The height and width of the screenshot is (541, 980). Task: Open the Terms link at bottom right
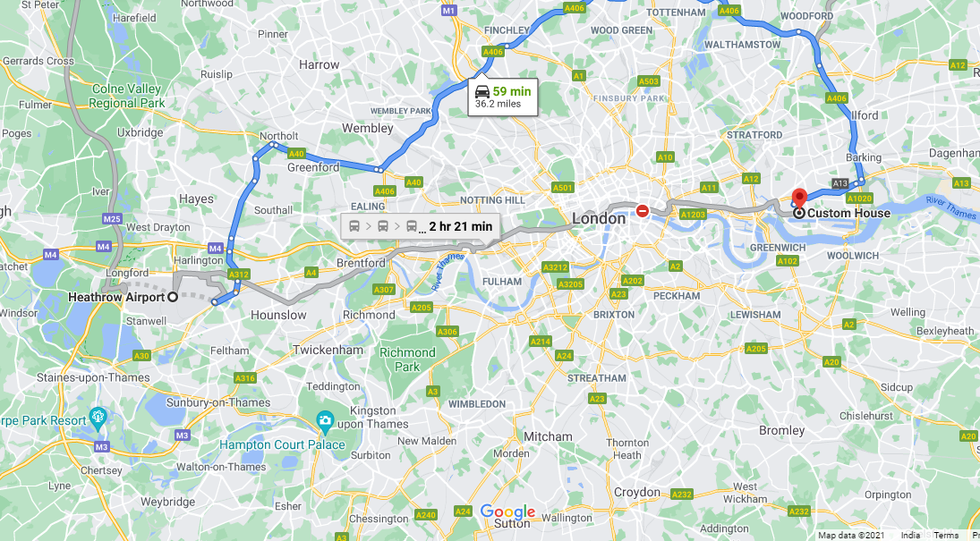pos(946,536)
